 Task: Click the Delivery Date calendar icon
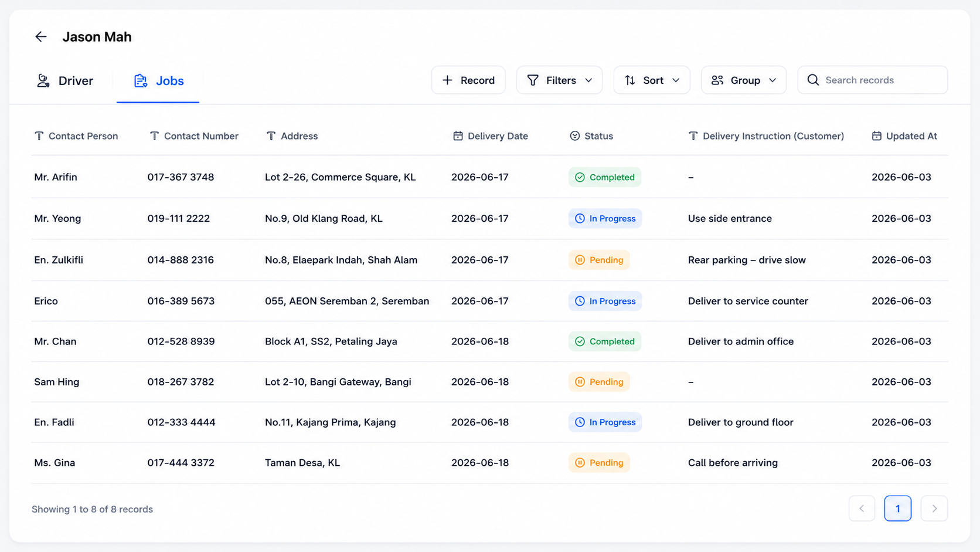[458, 136]
